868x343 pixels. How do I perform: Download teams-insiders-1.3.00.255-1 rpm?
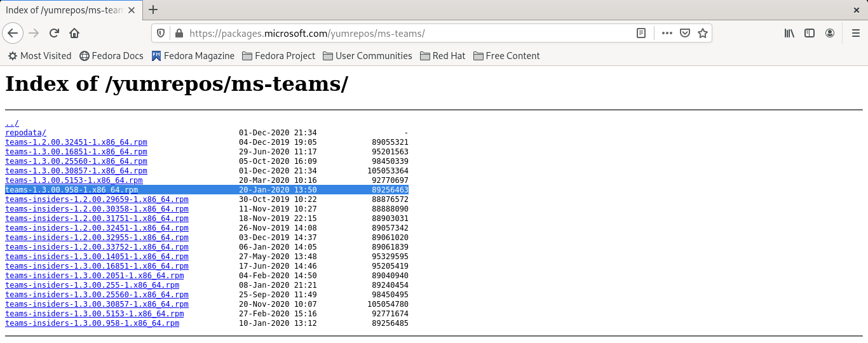(x=92, y=285)
